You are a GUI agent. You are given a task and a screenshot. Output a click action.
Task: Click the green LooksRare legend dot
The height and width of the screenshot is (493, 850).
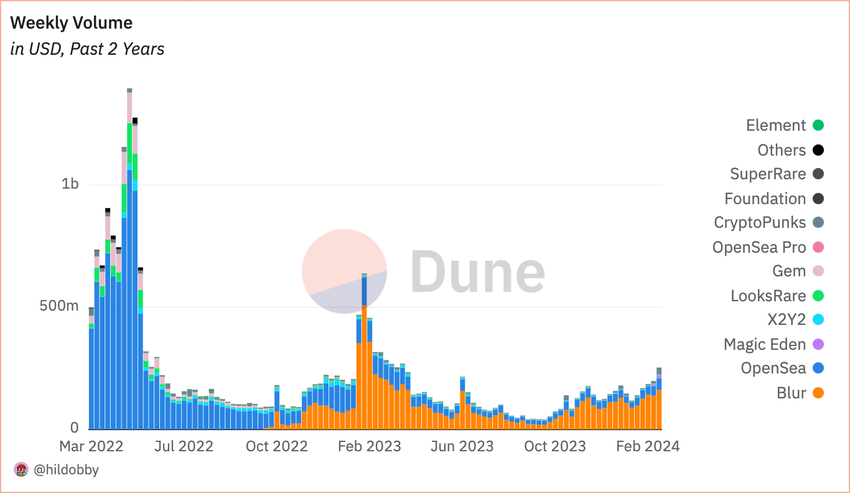(x=818, y=296)
